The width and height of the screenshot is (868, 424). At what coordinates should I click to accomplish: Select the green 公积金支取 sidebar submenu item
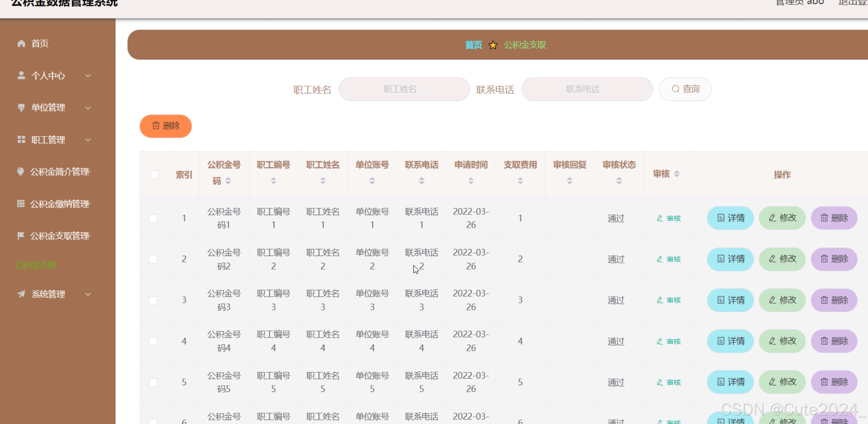click(35, 265)
